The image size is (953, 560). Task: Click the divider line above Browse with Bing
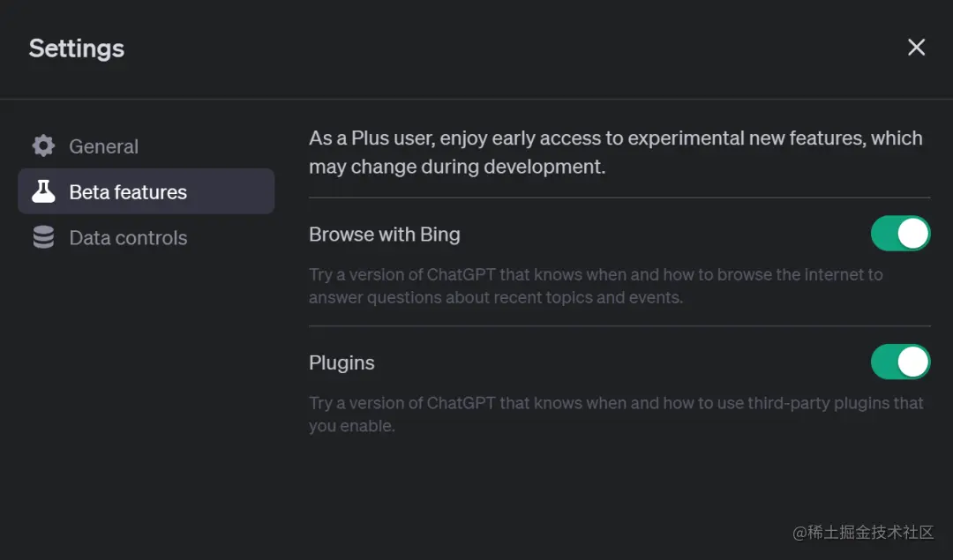click(x=619, y=198)
